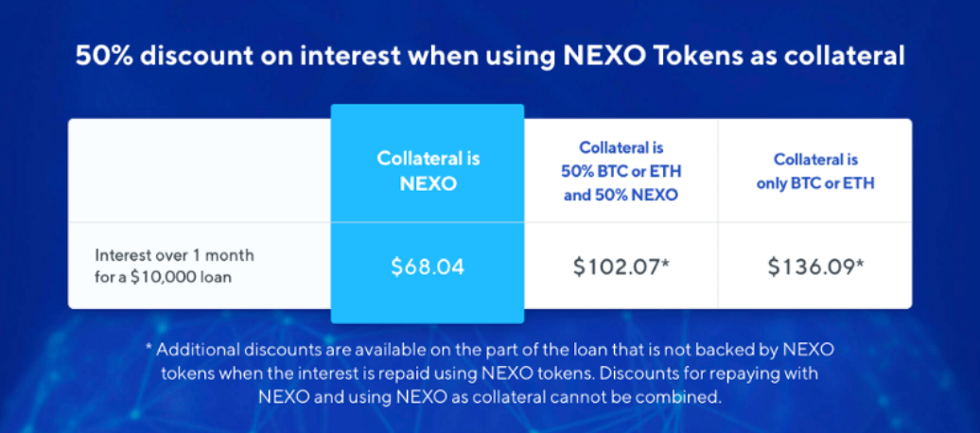Image resolution: width=980 pixels, height=433 pixels.
Task: Click the 50% discount headline text
Action: (x=490, y=56)
